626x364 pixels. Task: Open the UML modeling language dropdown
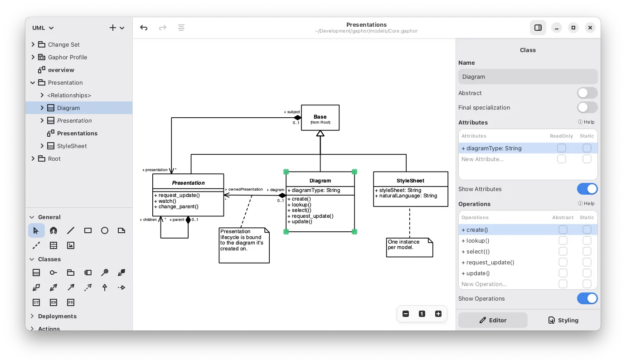click(43, 28)
